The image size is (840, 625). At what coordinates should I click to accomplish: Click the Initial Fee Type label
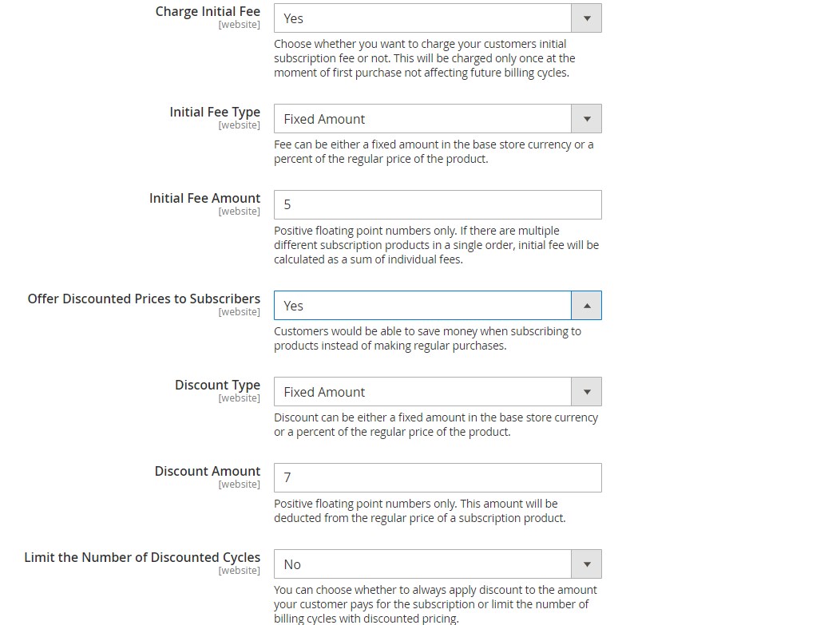pos(215,112)
